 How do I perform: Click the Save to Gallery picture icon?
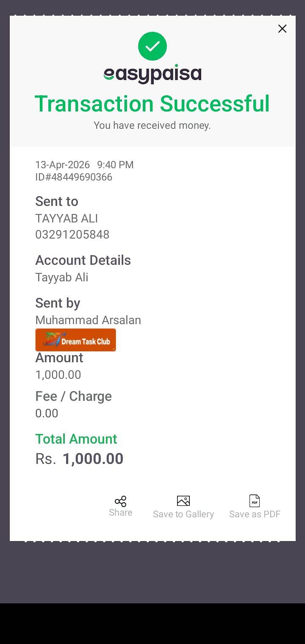pyautogui.click(x=183, y=501)
